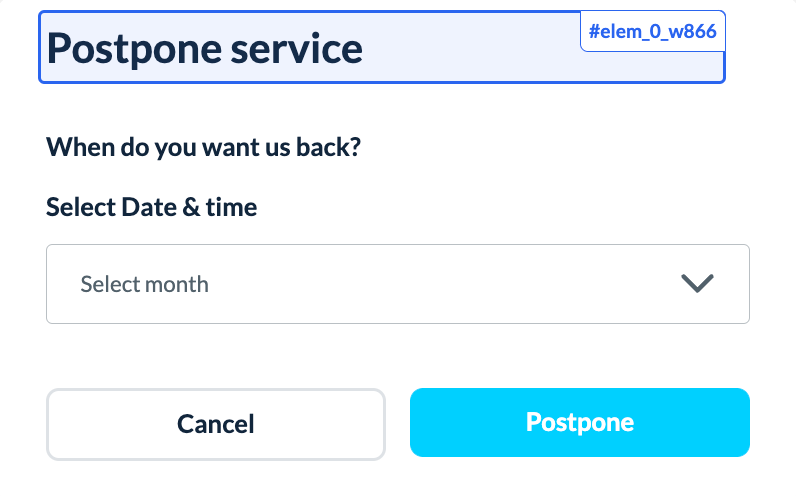Focus the month selection field
796x496 pixels.
click(x=397, y=284)
